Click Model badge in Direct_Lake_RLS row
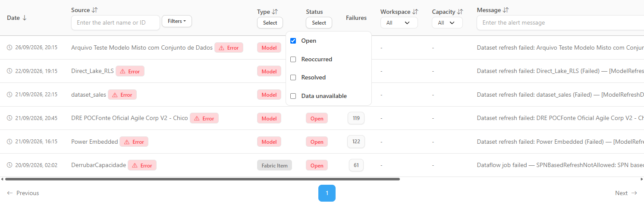Image resolution: width=644 pixels, height=202 pixels. (269, 71)
